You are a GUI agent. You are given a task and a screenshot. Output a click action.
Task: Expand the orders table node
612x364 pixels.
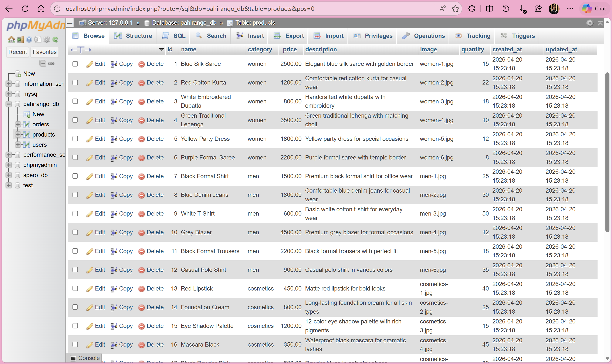click(17, 124)
